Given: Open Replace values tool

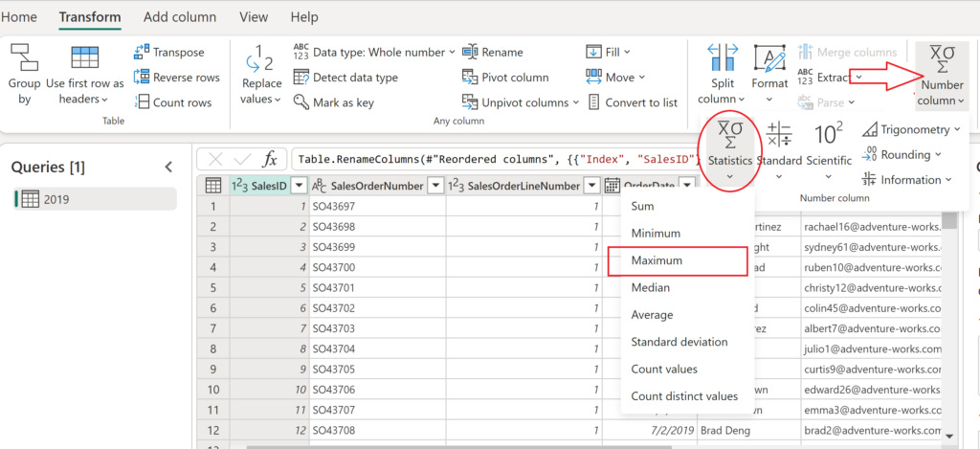Looking at the screenshot, I should (262, 74).
